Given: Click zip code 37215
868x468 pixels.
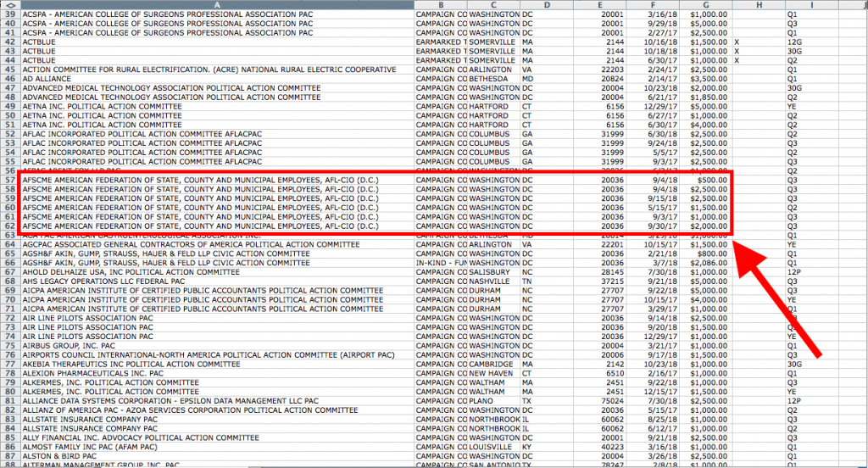Looking at the screenshot, I should [x=600, y=281].
